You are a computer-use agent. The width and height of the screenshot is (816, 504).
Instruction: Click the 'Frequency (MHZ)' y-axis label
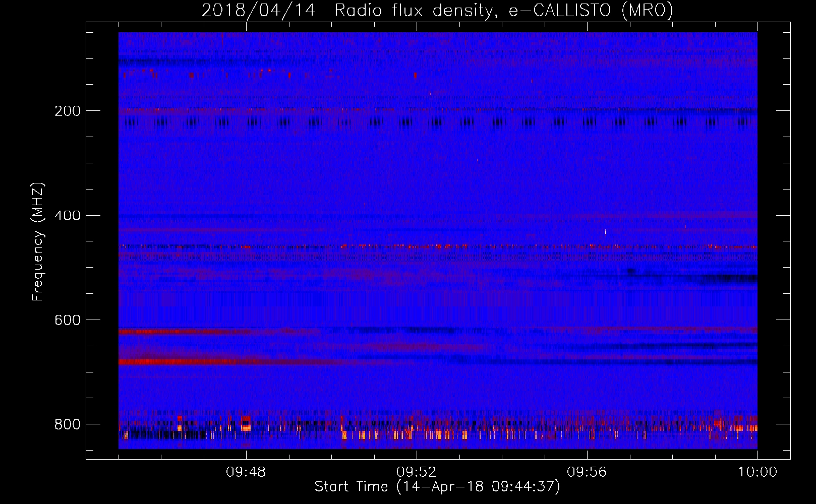tap(38, 242)
